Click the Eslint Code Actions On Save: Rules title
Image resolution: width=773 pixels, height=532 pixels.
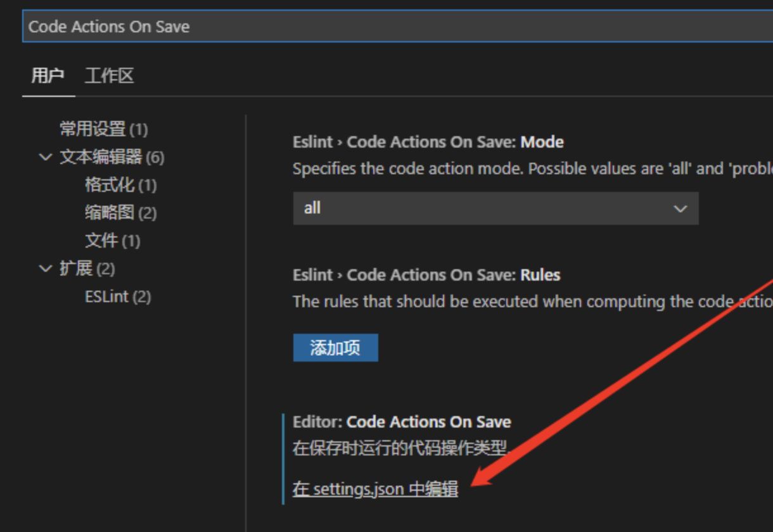pyautogui.click(x=426, y=275)
